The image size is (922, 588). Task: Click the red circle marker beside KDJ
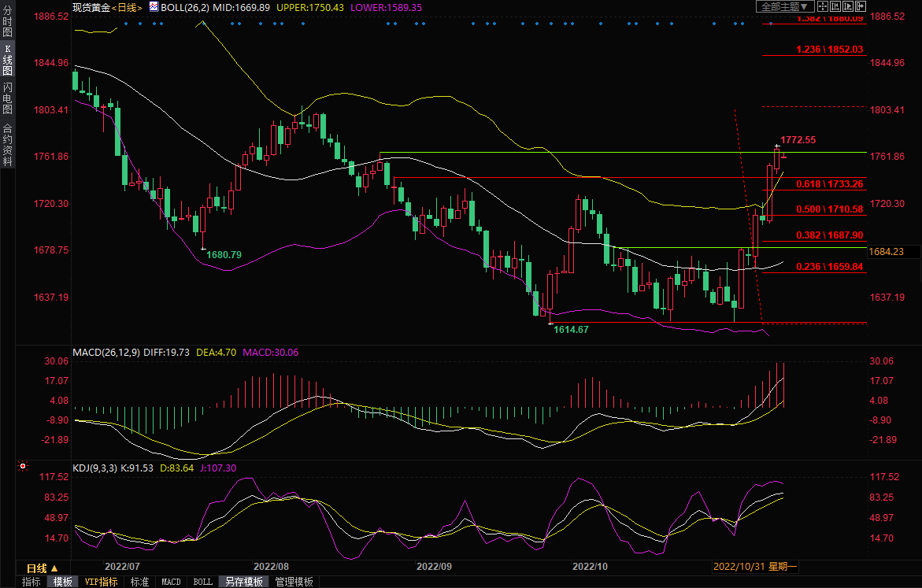click(x=24, y=466)
